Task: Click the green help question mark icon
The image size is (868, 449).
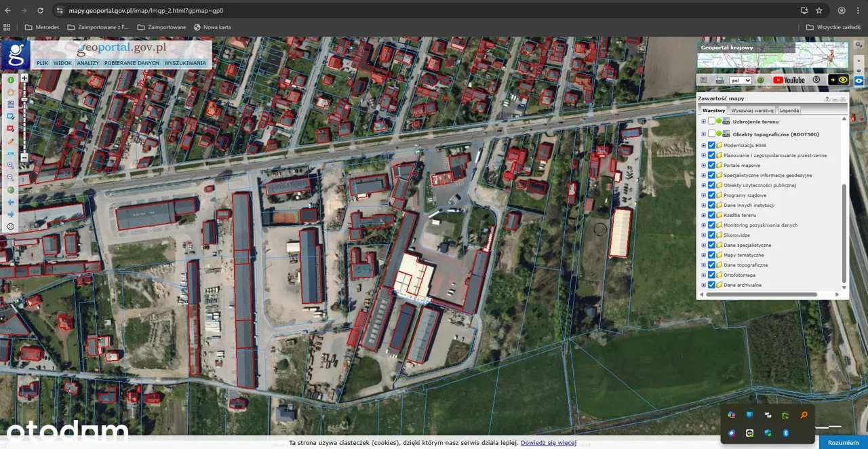Action: point(761,80)
